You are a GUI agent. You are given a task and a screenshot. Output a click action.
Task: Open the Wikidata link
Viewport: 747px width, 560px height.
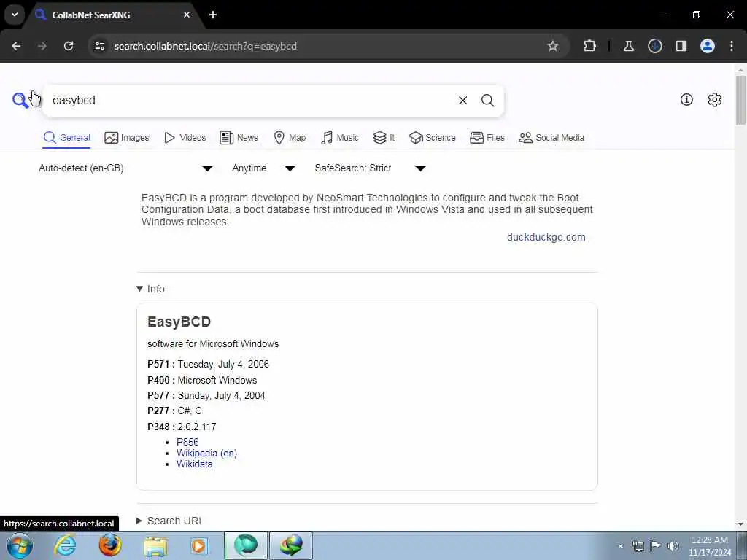point(194,464)
